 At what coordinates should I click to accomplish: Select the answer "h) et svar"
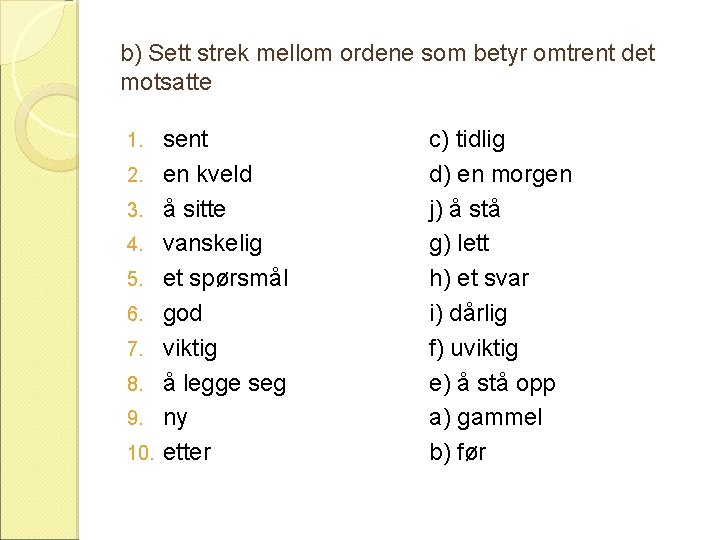tap(479, 279)
